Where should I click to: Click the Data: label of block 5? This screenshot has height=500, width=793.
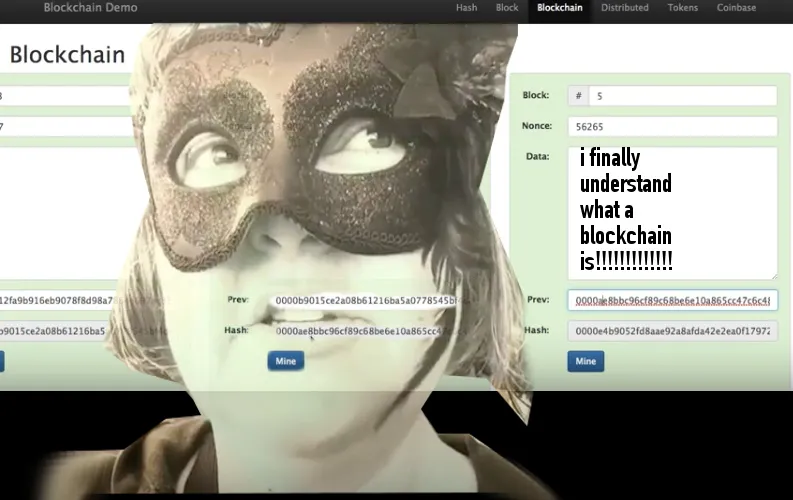(x=537, y=156)
